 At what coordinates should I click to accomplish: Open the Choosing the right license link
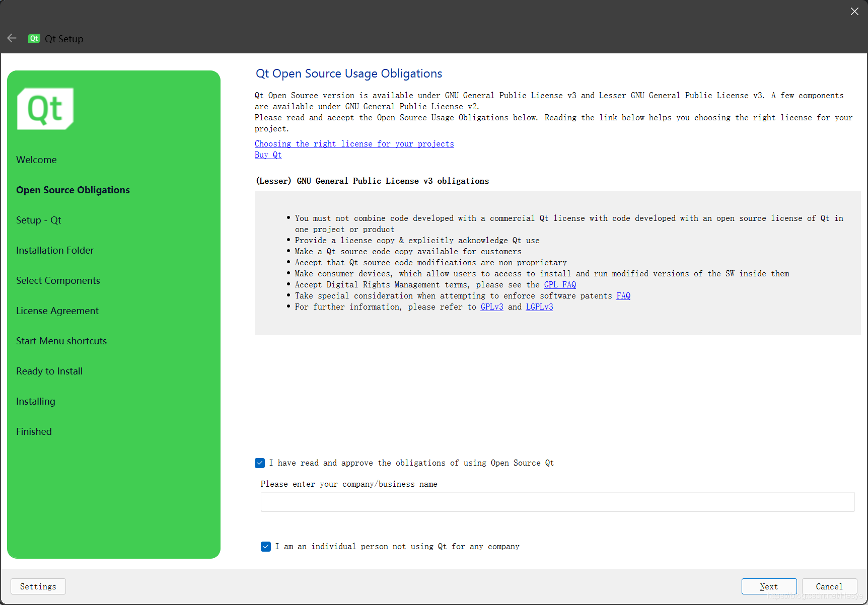(354, 143)
